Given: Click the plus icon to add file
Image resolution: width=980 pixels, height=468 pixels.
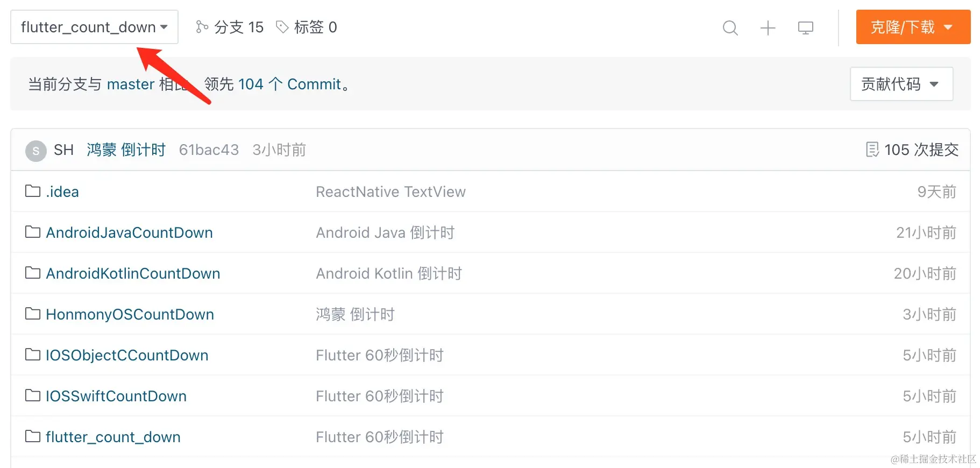Looking at the screenshot, I should [768, 27].
